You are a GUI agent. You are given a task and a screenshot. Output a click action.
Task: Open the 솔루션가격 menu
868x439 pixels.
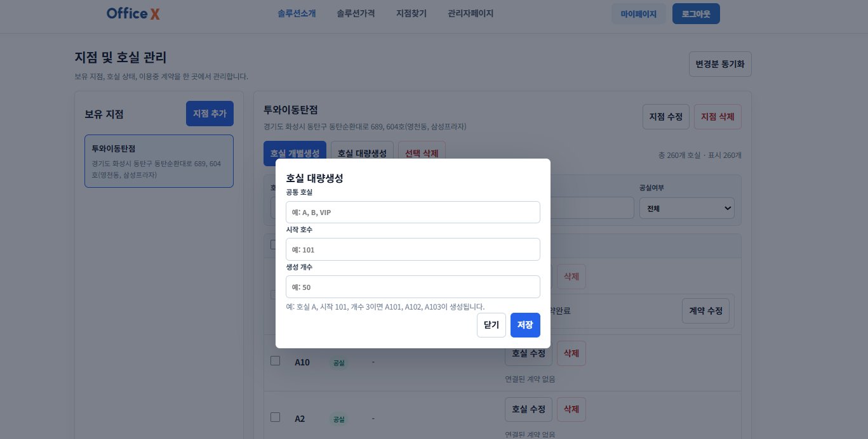coord(356,13)
